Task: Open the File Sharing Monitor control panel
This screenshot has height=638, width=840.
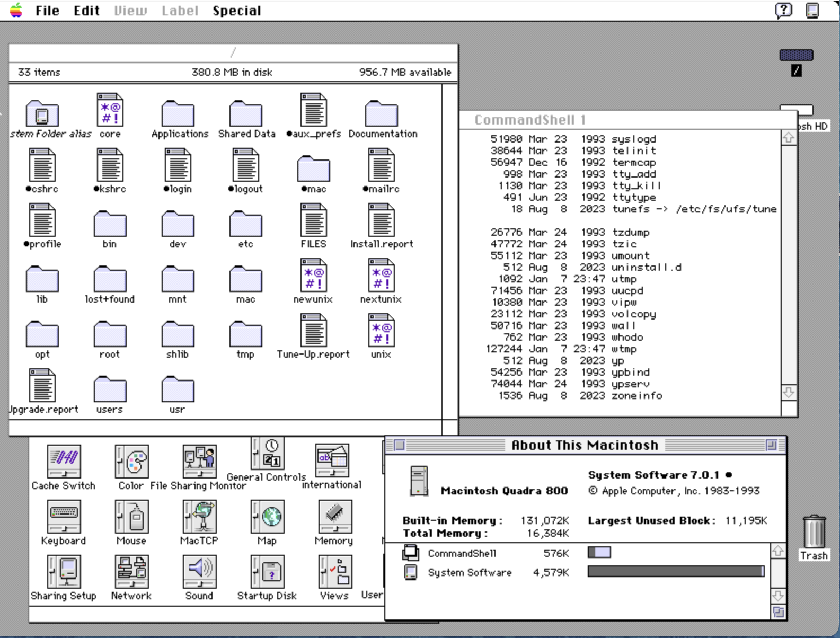Action: (199, 461)
